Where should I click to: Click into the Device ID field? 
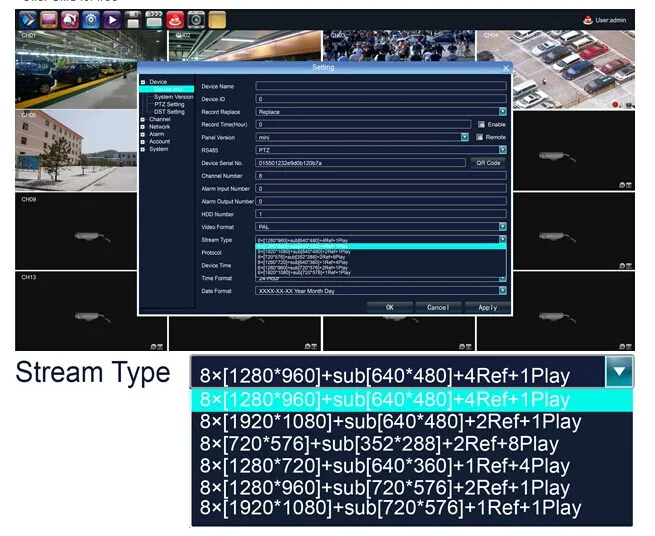coord(381,99)
